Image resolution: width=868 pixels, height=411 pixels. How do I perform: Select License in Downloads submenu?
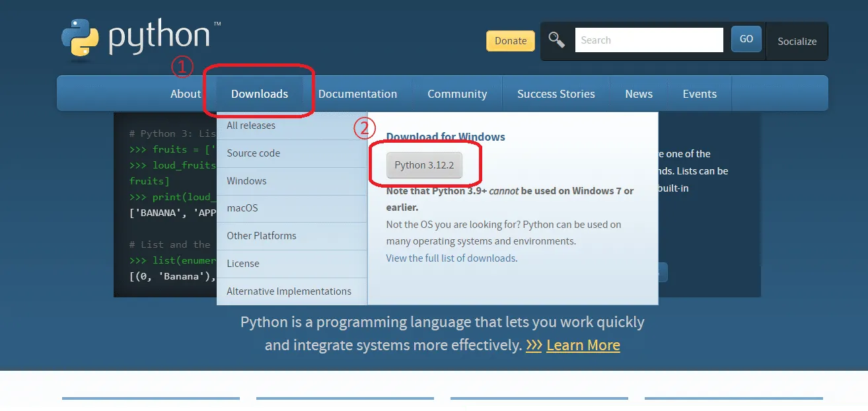[x=292, y=264]
